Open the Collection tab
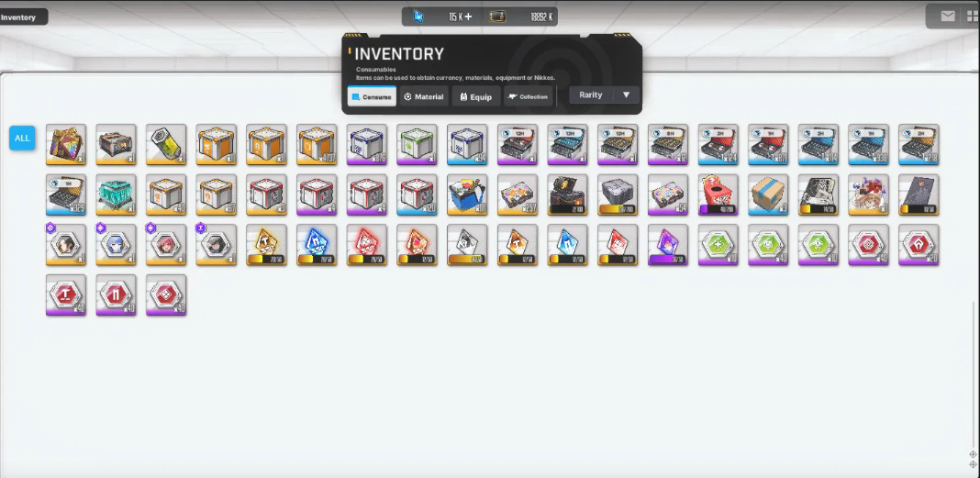The image size is (980, 478). tap(529, 97)
